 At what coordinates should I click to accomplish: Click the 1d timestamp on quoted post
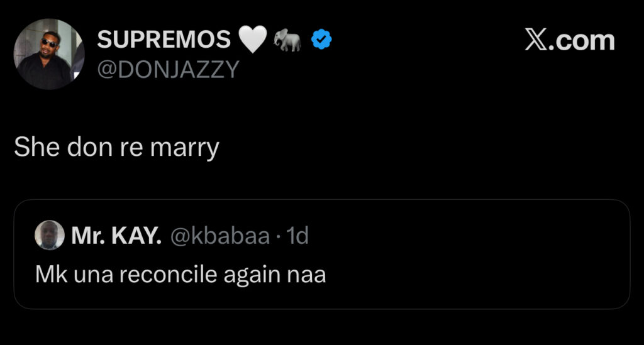click(297, 236)
